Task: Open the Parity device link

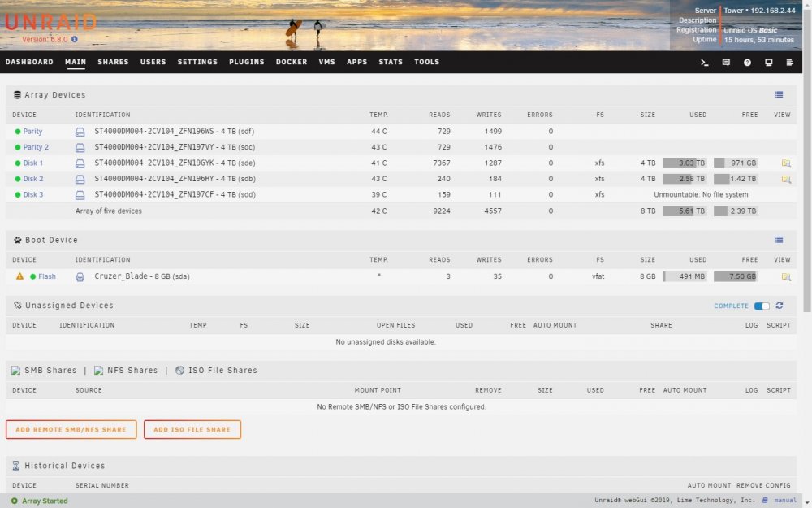Action: point(32,132)
